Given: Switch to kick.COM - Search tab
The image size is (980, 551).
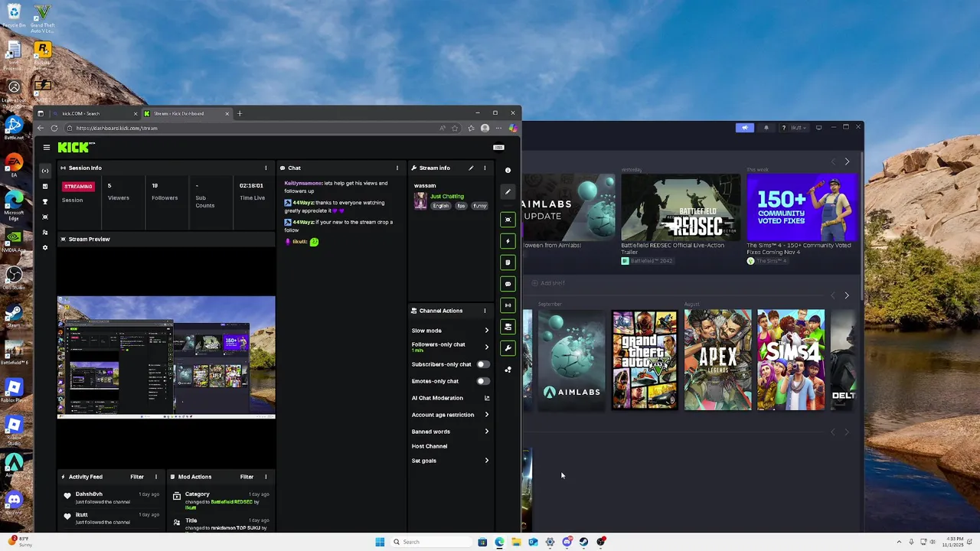Looking at the screenshot, I should tap(94, 113).
